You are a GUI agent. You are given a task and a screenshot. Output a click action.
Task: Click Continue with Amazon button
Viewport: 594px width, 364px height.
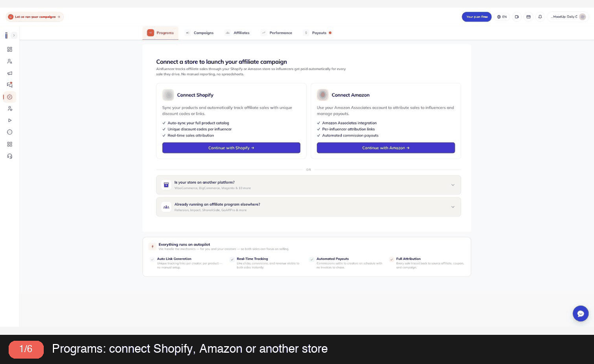(x=386, y=148)
